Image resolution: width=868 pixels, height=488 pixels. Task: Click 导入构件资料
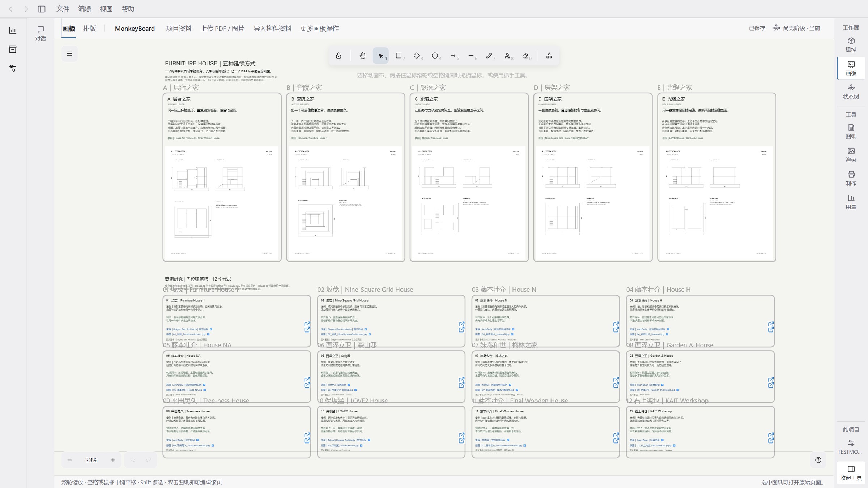point(273,29)
